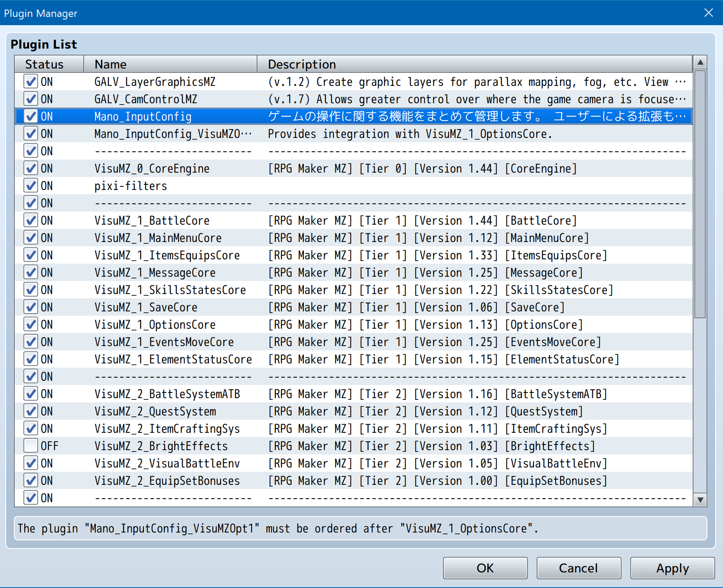Click the OK button
This screenshot has height=588, width=723.
click(x=485, y=568)
